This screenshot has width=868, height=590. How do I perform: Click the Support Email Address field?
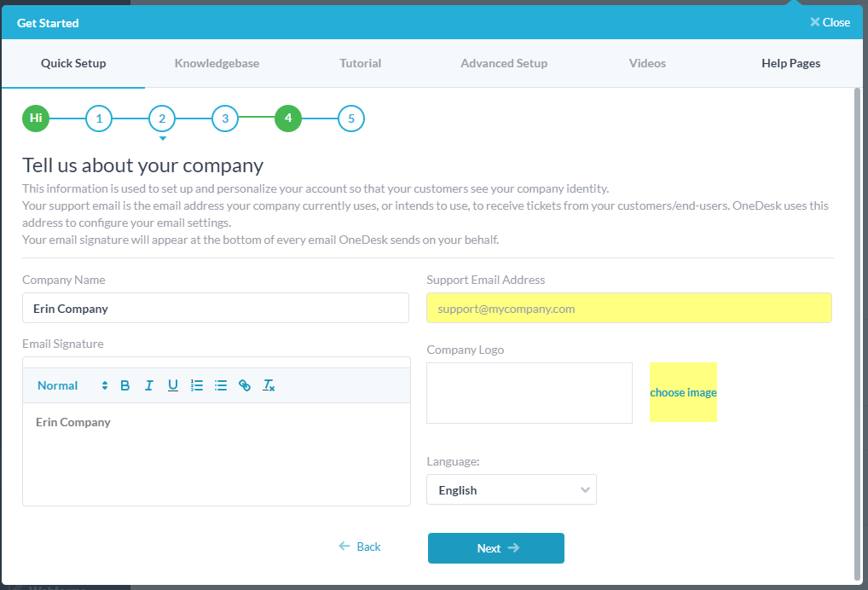point(628,309)
